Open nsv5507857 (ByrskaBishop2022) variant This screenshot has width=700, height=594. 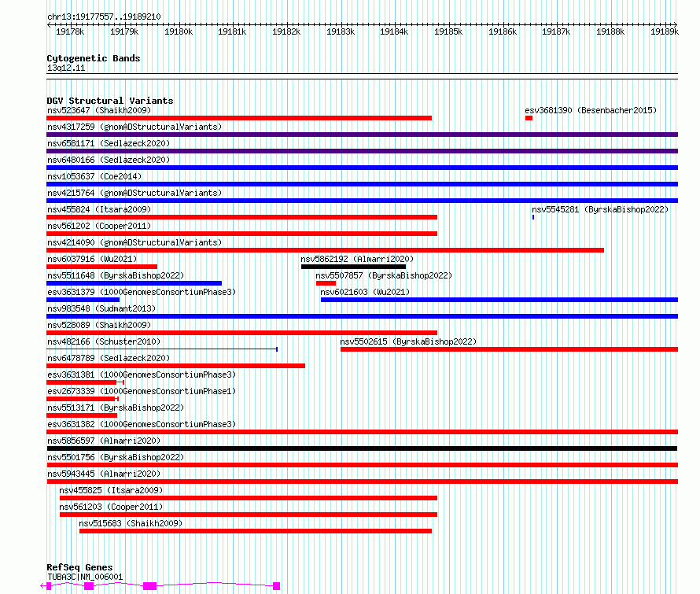pyautogui.click(x=384, y=275)
